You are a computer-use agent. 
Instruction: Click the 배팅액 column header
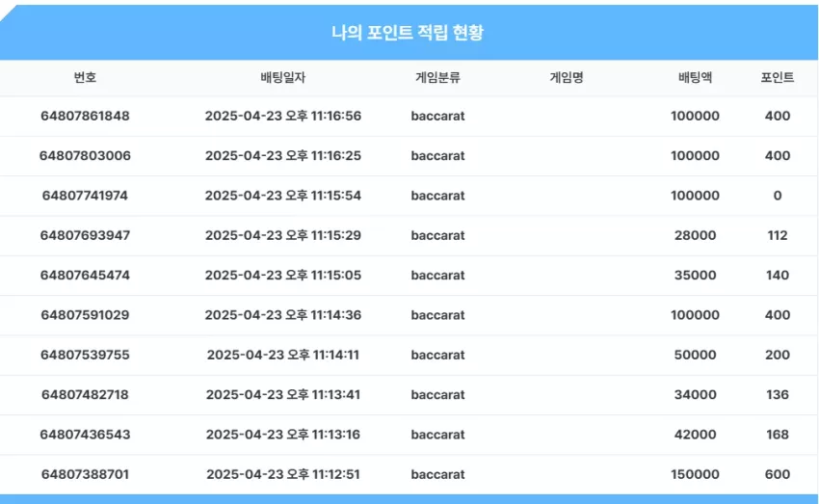[695, 77]
